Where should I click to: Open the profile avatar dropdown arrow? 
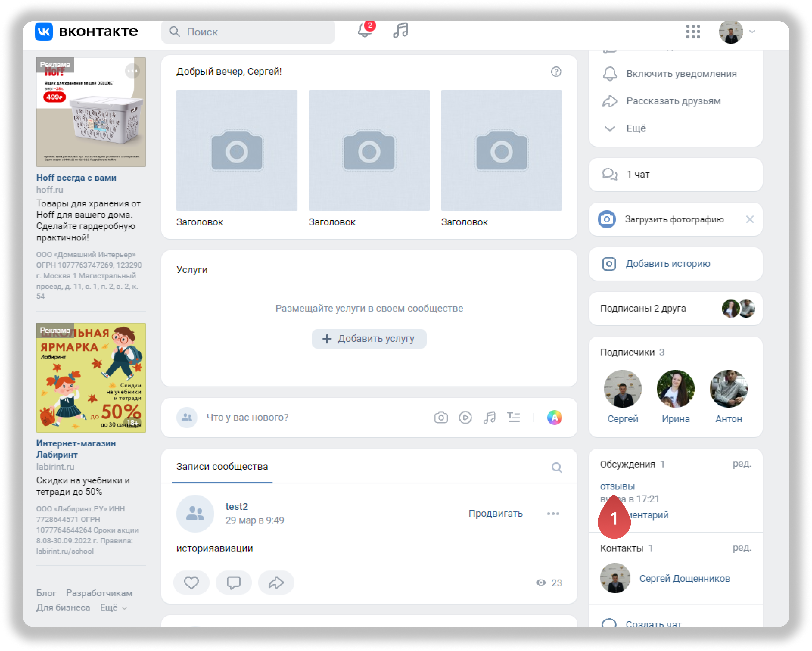pos(752,32)
